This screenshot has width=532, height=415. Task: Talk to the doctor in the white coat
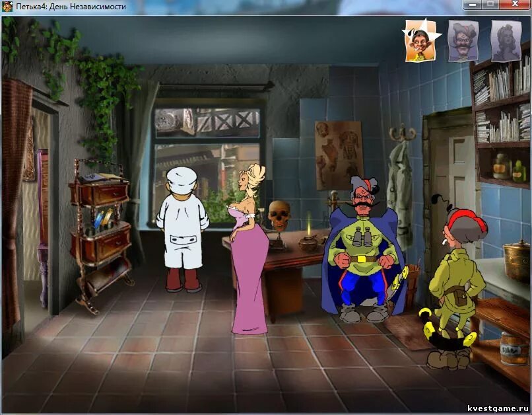[183, 229]
